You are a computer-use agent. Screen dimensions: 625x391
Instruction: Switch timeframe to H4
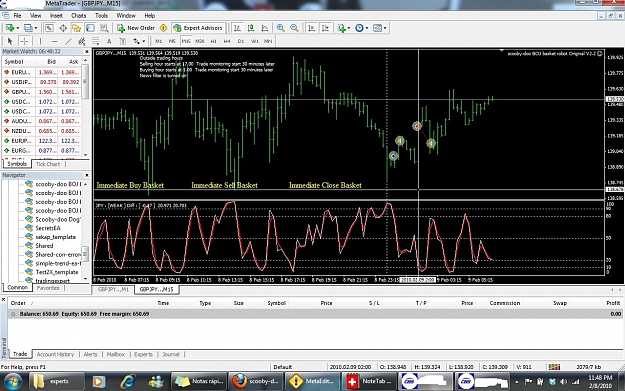coord(227,41)
